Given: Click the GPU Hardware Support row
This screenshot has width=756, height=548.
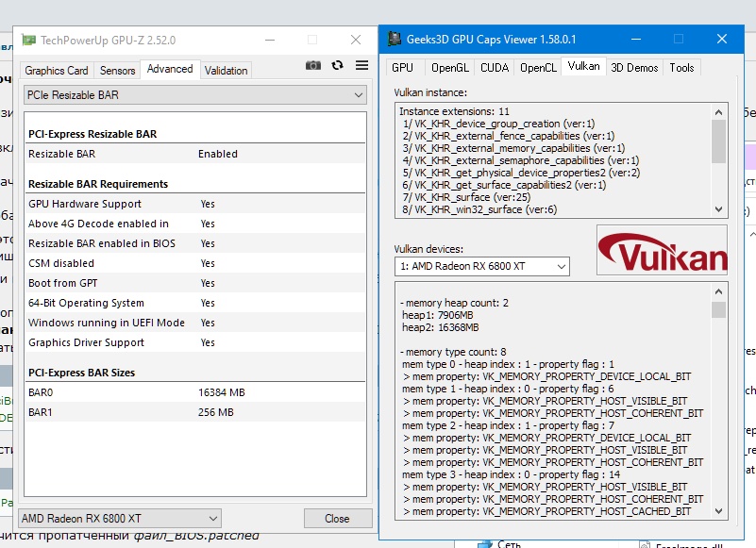Looking at the screenshot, I should (195, 204).
